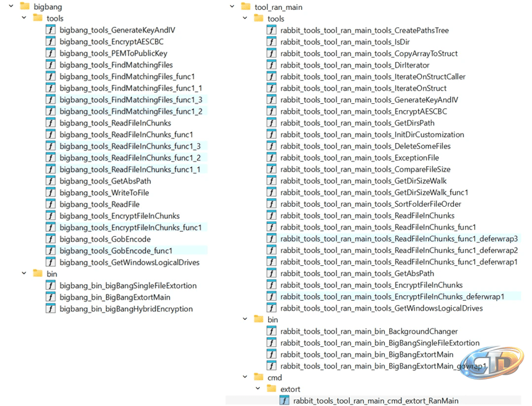The width and height of the screenshot is (532, 406).
Task: Click the bigbang folder icon
Action: tap(25, 6)
